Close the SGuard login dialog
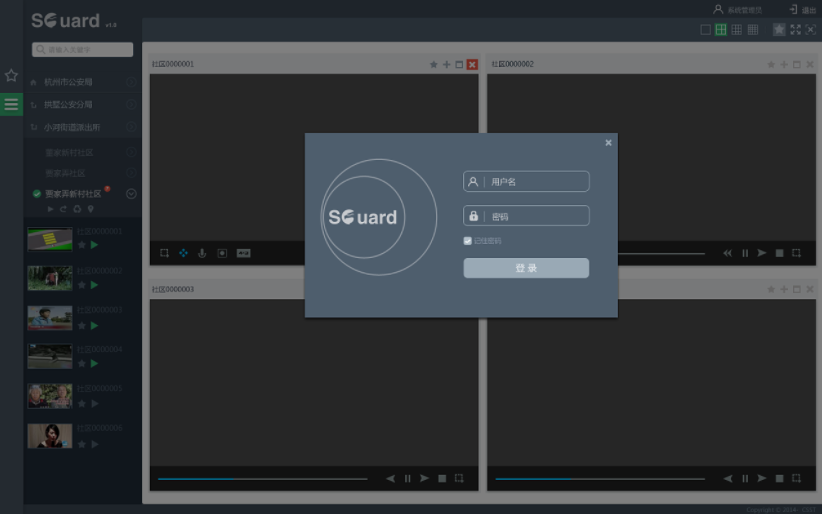Image resolution: width=822 pixels, height=514 pixels. [608, 143]
